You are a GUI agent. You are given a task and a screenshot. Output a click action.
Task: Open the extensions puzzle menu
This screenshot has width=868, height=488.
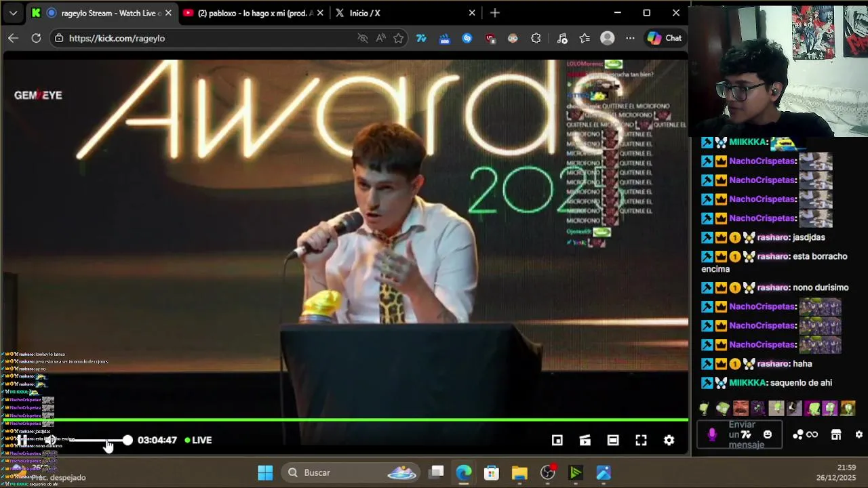tap(536, 38)
